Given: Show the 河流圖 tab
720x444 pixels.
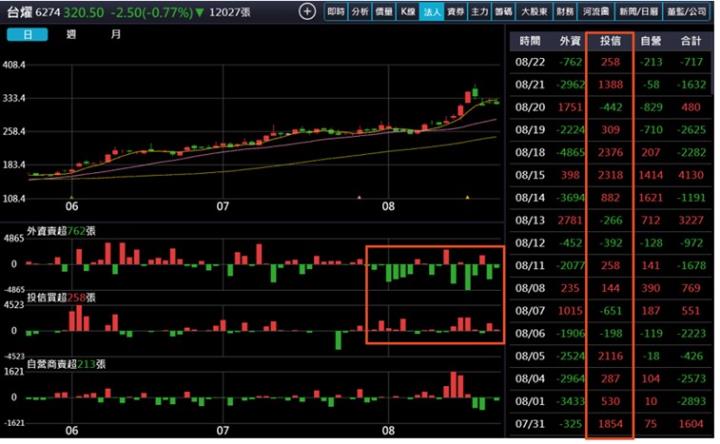Looking at the screenshot, I should point(596,12).
